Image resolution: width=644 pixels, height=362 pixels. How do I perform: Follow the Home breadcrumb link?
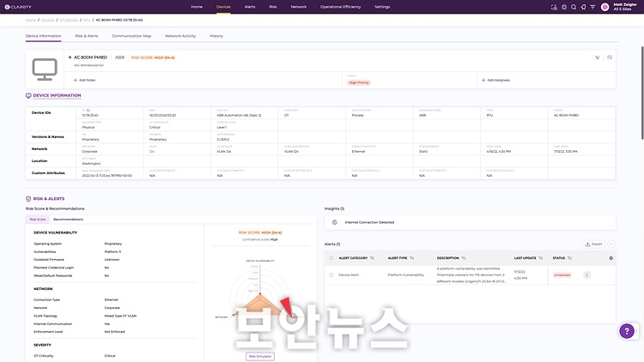pyautogui.click(x=31, y=20)
